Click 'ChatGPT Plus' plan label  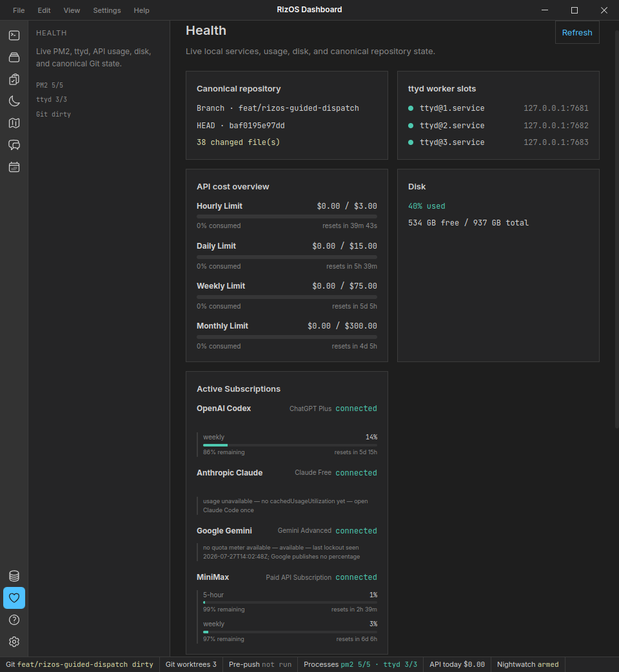tap(310, 409)
